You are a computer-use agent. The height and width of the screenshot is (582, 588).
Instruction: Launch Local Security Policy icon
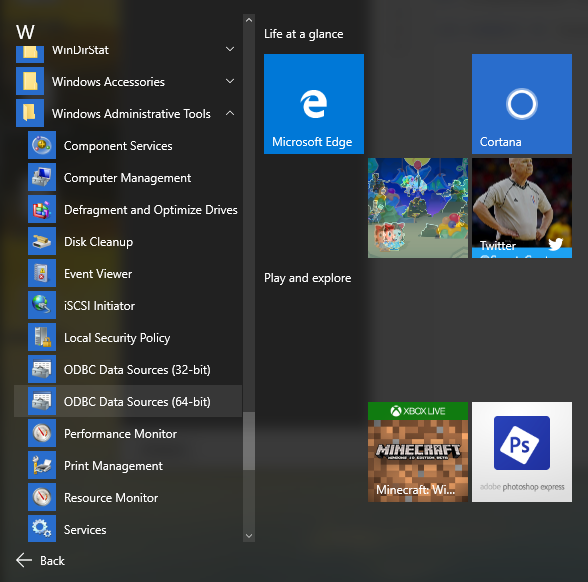click(x=42, y=337)
